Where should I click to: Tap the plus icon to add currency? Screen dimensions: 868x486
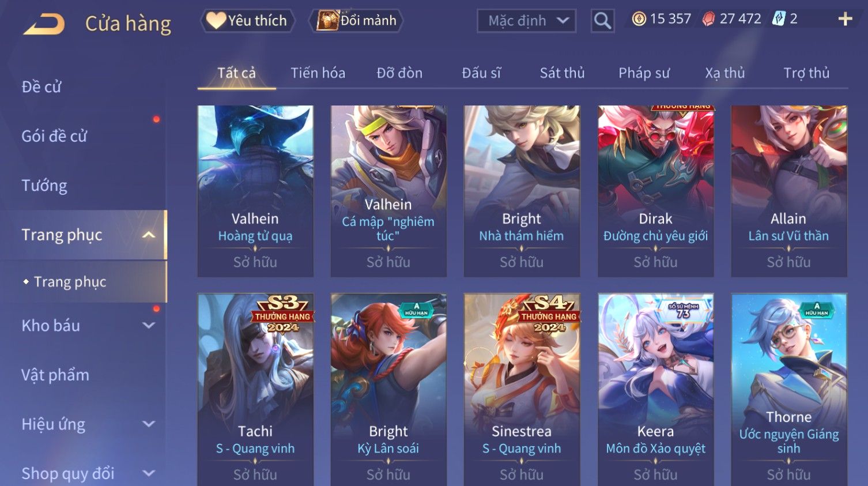coord(845,19)
